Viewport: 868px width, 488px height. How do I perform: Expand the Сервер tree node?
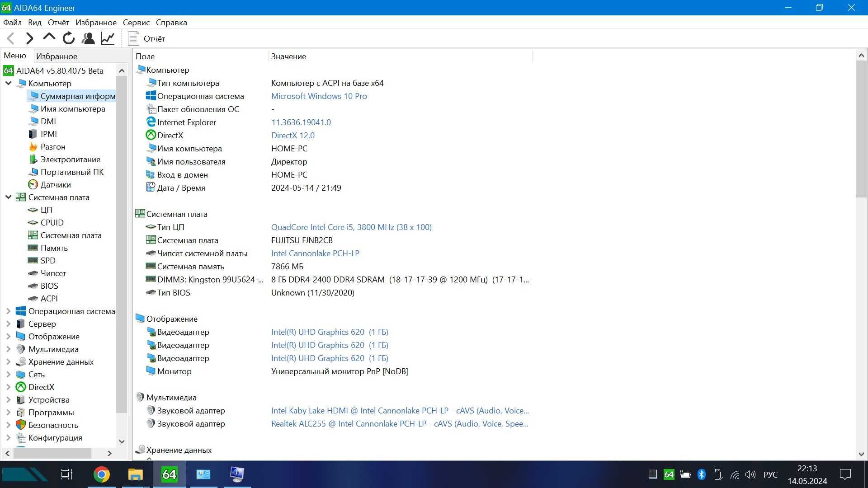pos(8,324)
